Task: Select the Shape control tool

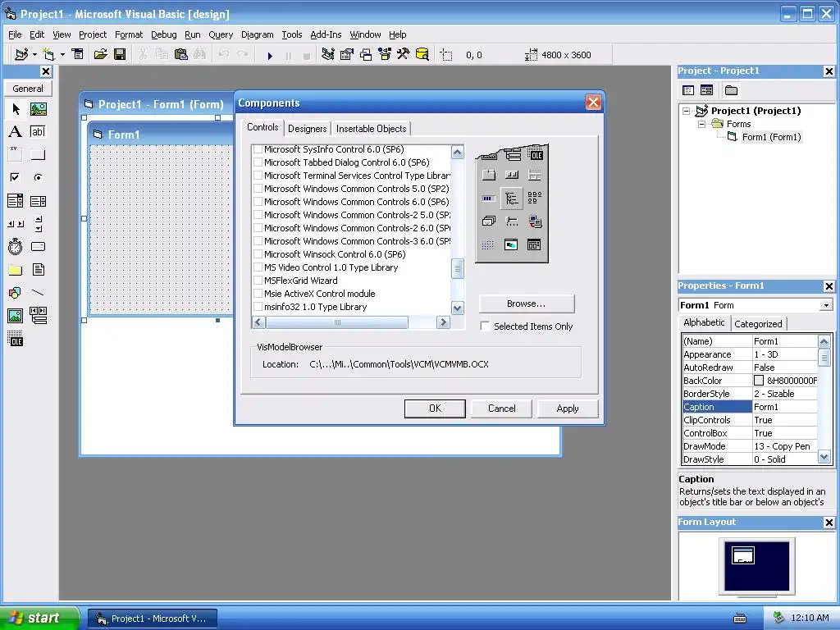Action: click(x=16, y=293)
